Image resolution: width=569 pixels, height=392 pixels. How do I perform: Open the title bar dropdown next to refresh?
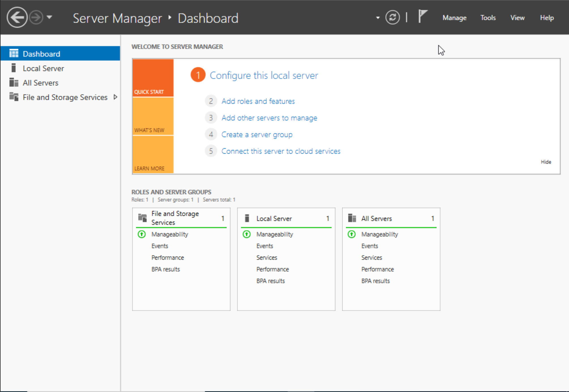[378, 17]
